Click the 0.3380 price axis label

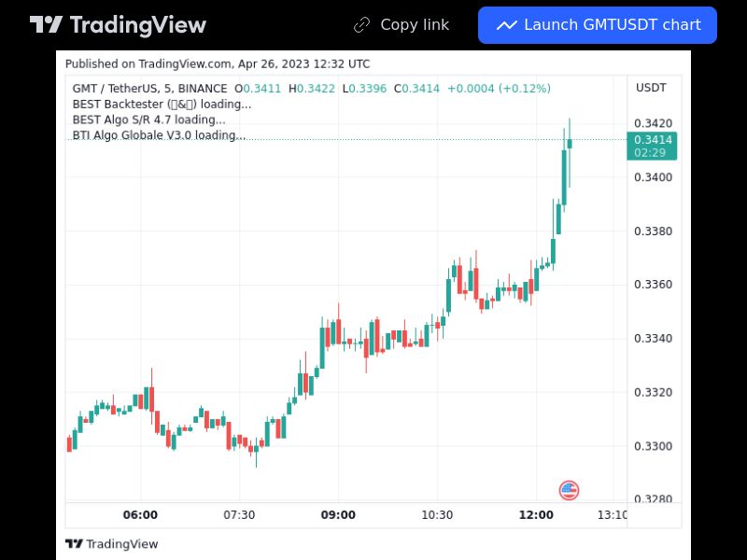pos(653,231)
